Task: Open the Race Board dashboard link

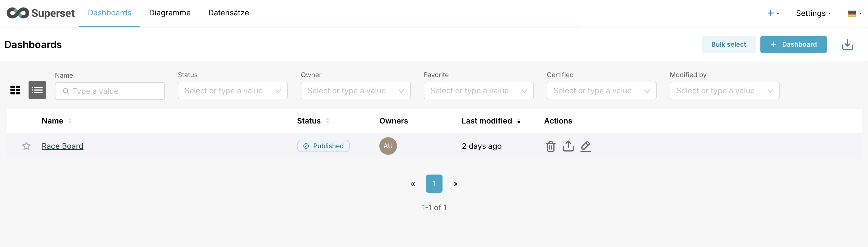Action: [62, 146]
